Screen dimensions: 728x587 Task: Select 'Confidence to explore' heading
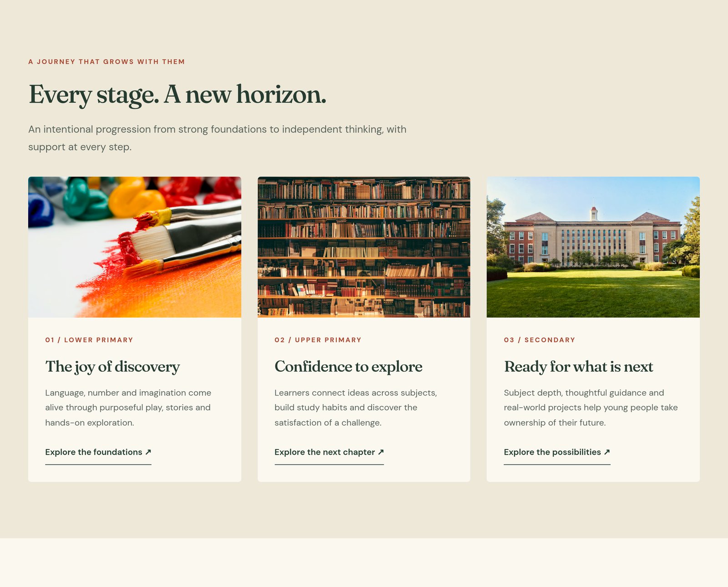pos(349,367)
